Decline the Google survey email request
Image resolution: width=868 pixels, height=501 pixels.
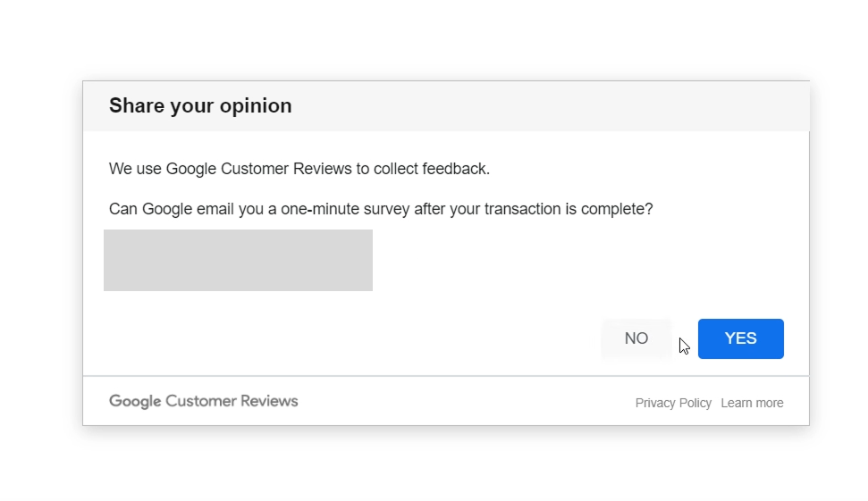[636, 338]
